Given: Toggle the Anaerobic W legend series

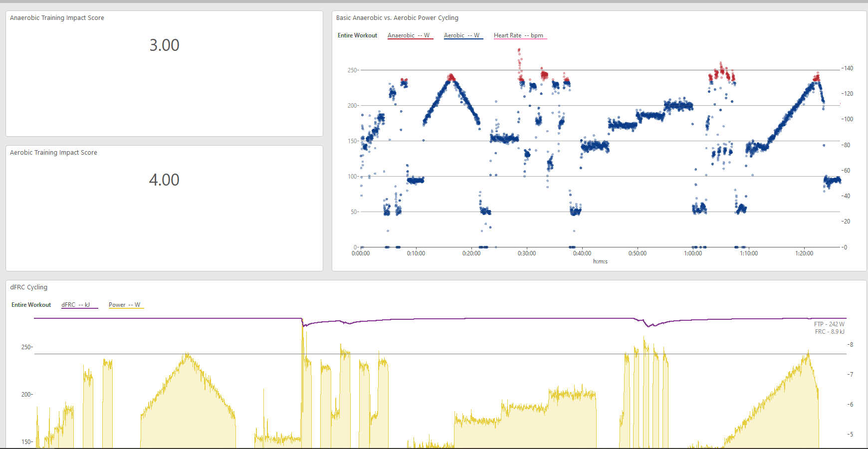Looking at the screenshot, I should [x=410, y=35].
